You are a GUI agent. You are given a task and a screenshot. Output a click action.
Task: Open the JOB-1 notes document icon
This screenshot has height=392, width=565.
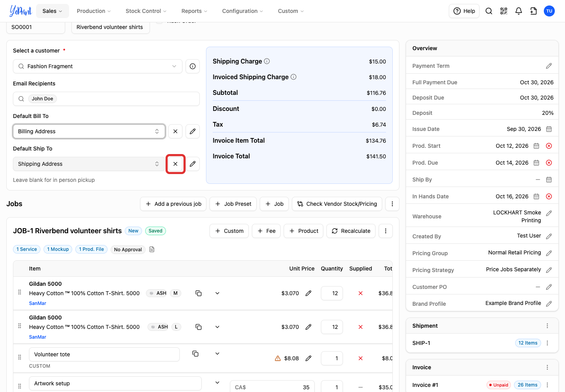[x=152, y=249]
